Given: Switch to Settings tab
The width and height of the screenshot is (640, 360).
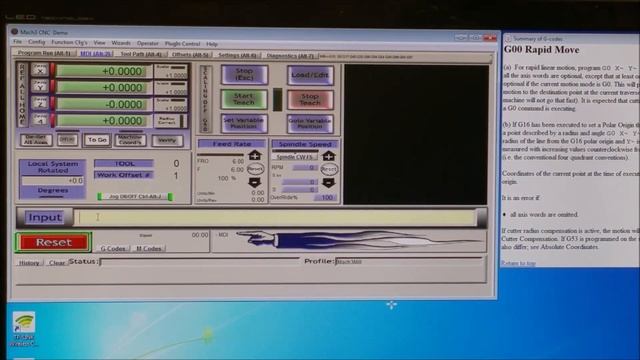Looking at the screenshot, I should click(238, 55).
